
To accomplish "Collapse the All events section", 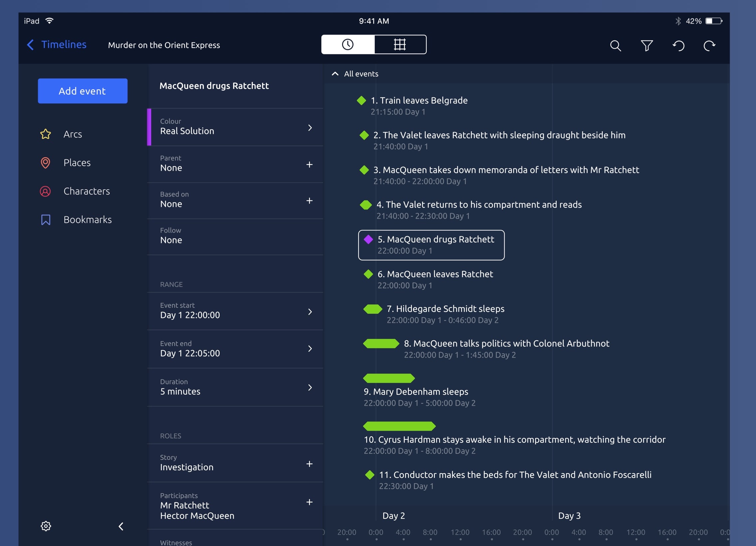I will 335,74.
